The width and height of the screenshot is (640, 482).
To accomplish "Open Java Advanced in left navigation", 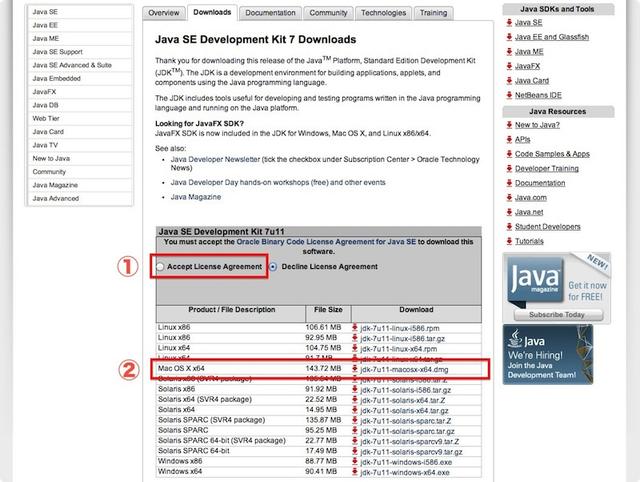I will pos(80,198).
